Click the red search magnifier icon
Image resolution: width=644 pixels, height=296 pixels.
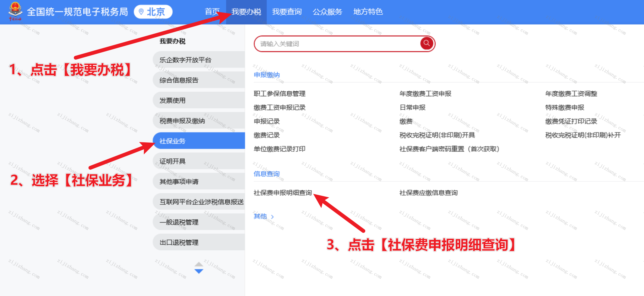[426, 43]
